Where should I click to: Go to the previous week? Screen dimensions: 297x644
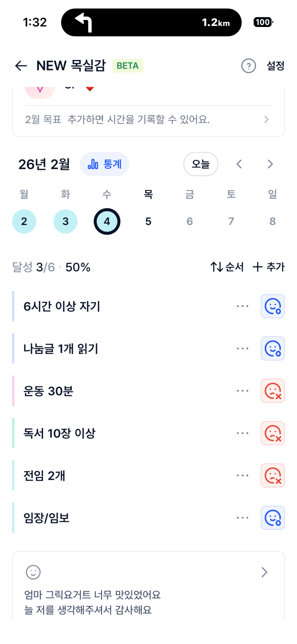pos(239,164)
